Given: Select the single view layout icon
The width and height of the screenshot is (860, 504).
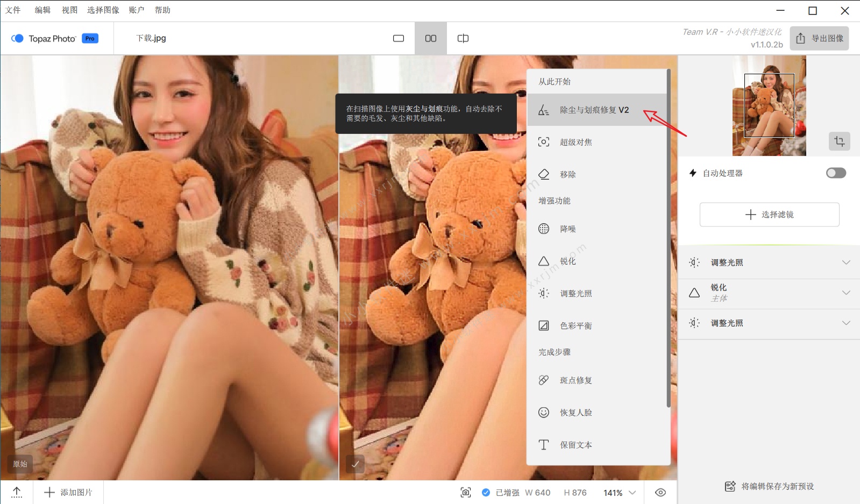Looking at the screenshot, I should tap(399, 38).
